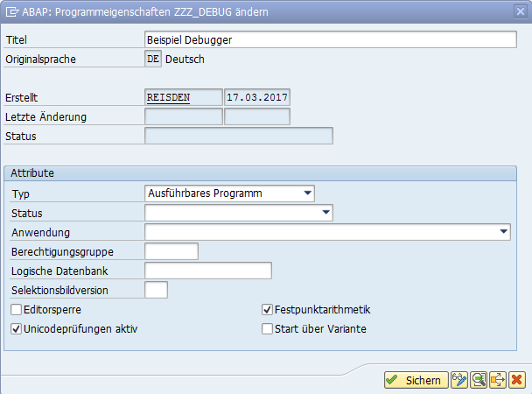Image resolution: width=532 pixels, height=394 pixels.
Task: Click the red X cancel icon
Action: (x=517, y=380)
